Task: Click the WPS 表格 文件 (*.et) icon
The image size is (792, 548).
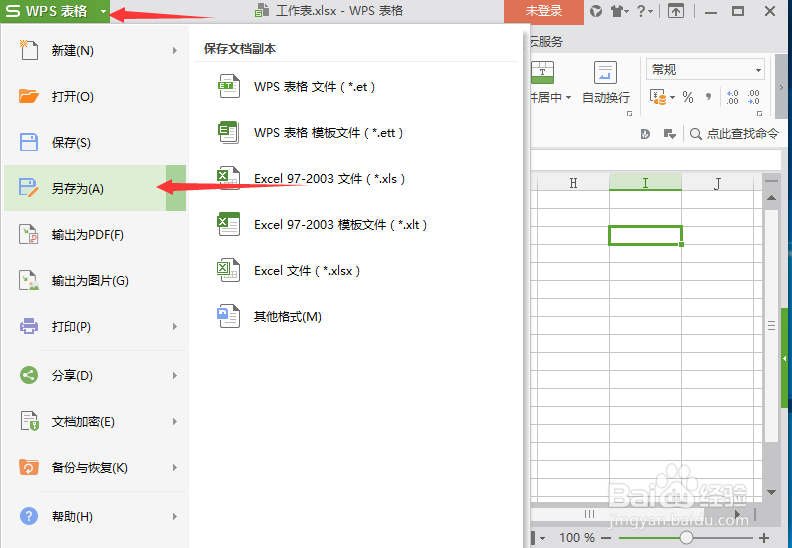Action: point(228,86)
